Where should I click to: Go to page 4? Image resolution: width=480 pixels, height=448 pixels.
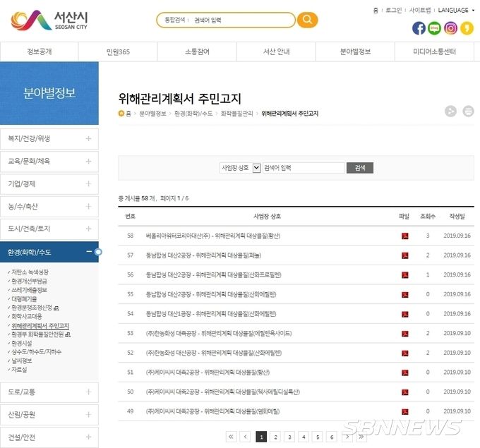click(304, 437)
